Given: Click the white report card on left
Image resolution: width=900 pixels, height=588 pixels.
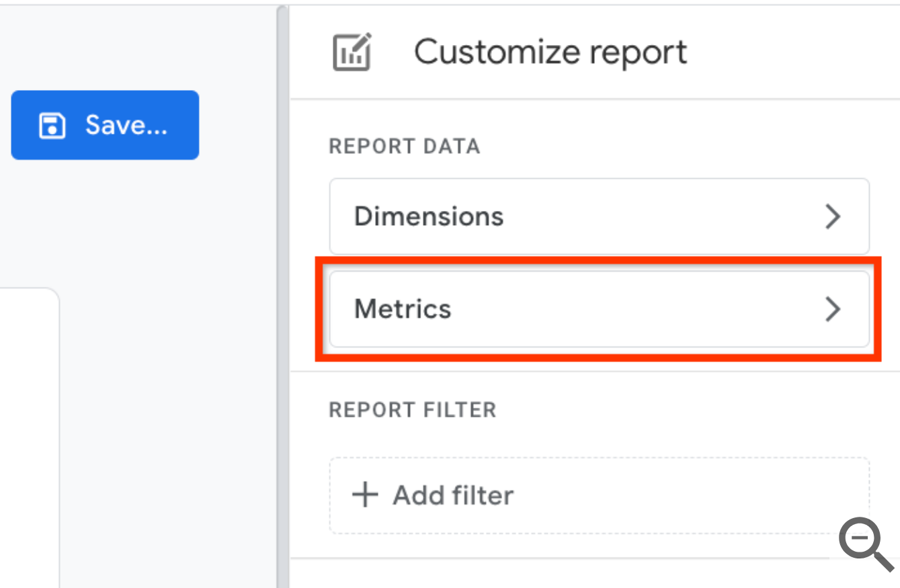Looking at the screenshot, I should (x=30, y=437).
